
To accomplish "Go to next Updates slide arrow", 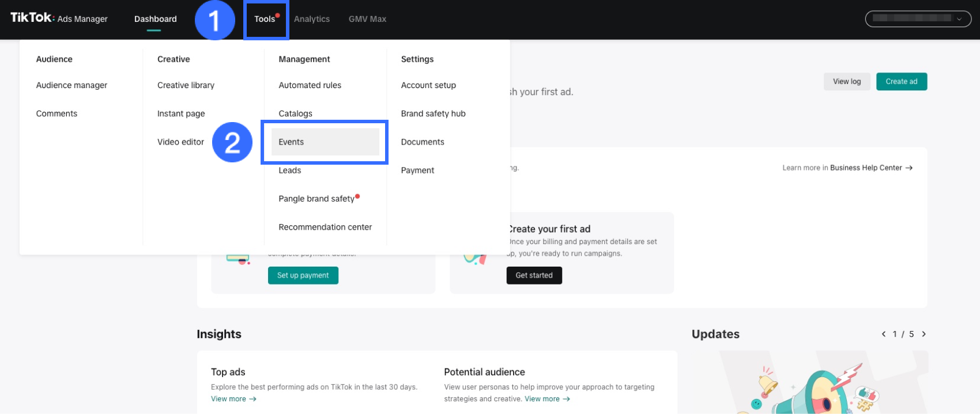I will tap(924, 334).
